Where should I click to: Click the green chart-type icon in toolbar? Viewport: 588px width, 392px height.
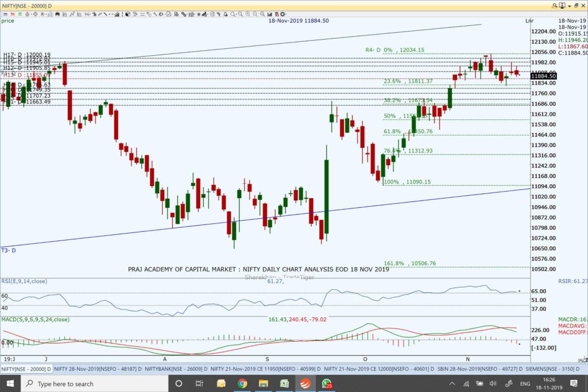click(x=20, y=14)
